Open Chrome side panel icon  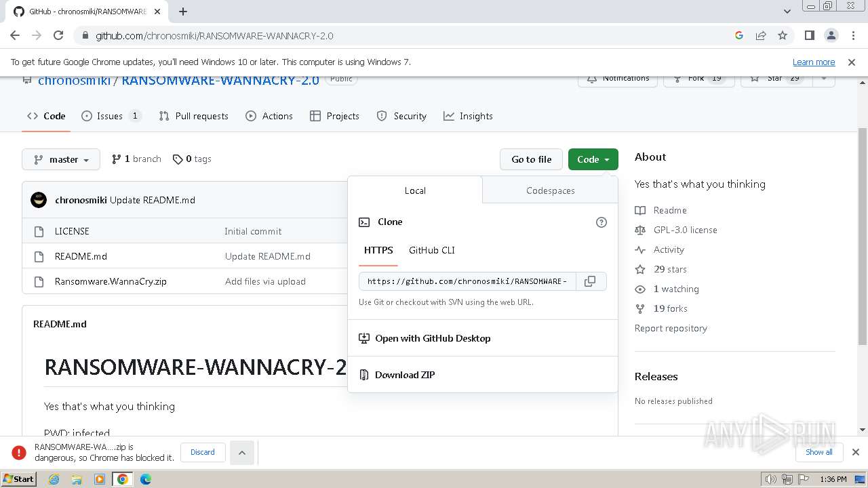(x=809, y=35)
